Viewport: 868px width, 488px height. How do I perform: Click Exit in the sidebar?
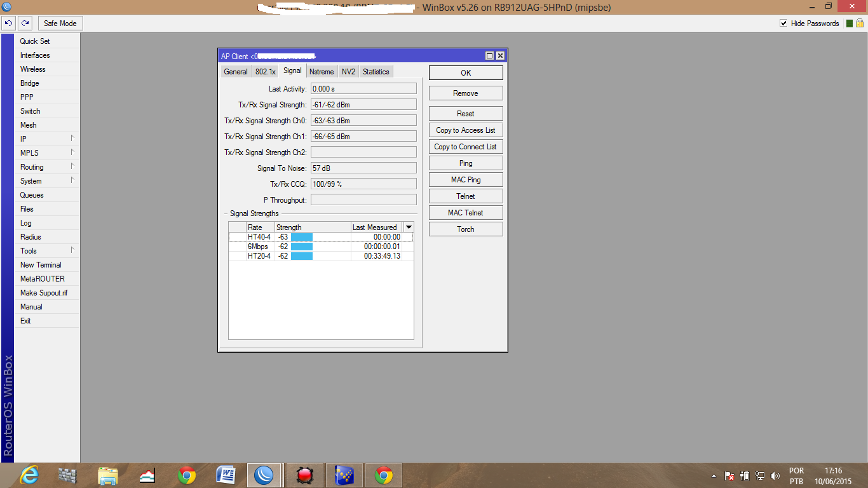(48, 321)
